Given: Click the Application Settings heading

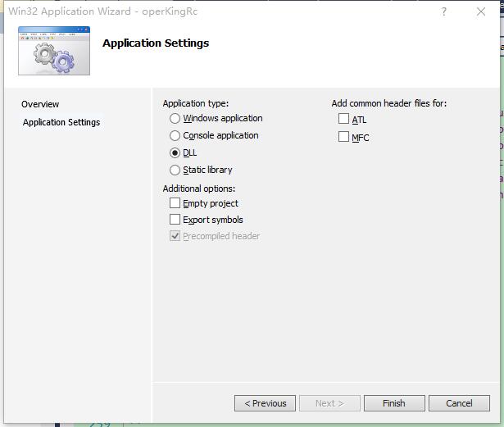Looking at the screenshot, I should click(156, 43).
